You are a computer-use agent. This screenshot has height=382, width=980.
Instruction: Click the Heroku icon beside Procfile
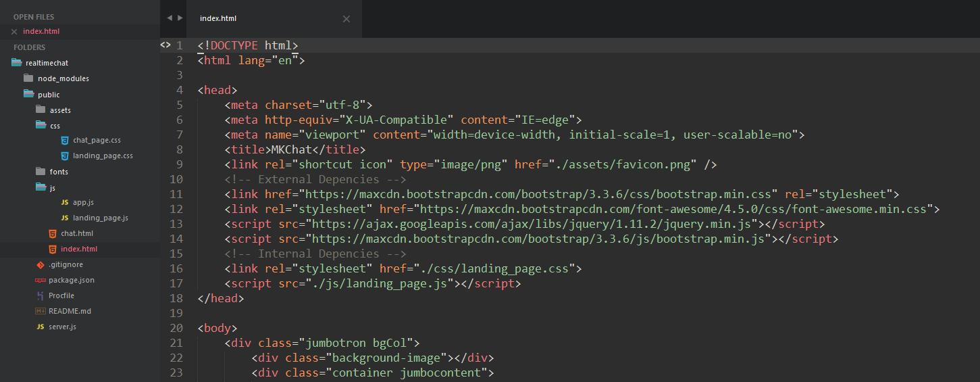point(41,295)
